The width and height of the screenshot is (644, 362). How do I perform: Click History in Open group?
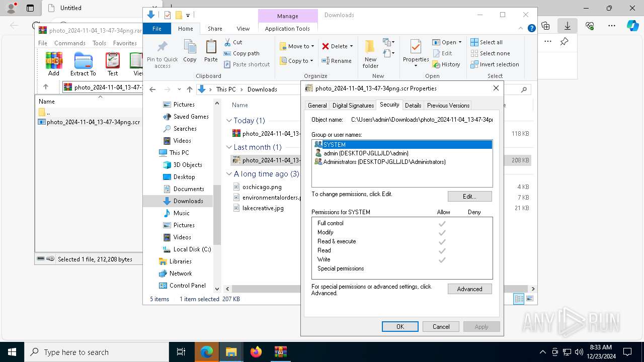(x=446, y=64)
